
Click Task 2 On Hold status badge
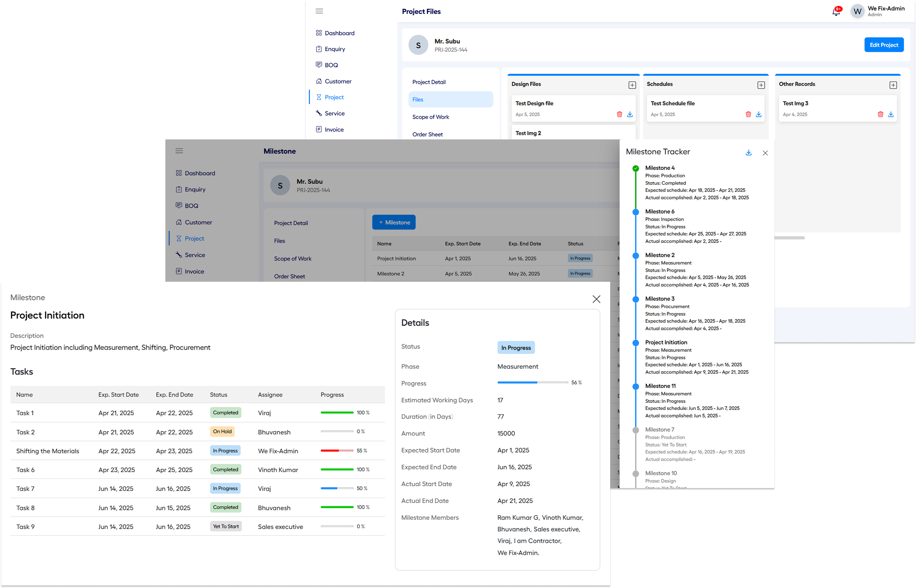coord(222,432)
